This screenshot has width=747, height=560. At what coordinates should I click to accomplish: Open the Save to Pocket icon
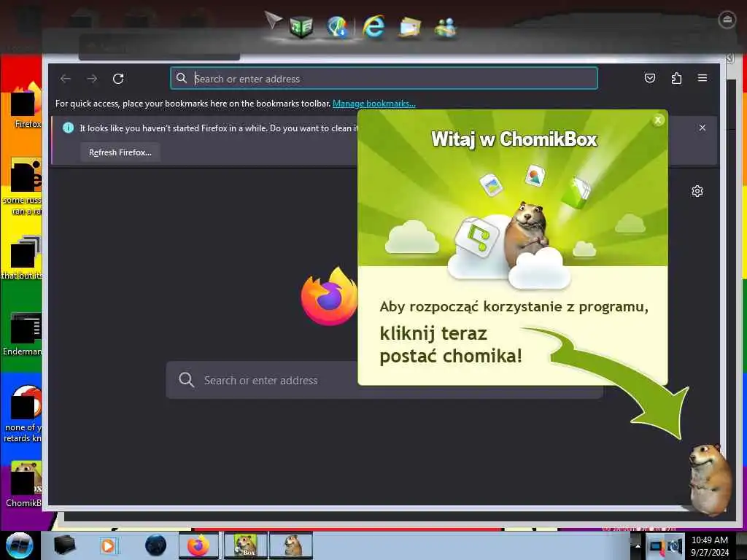[x=650, y=78]
